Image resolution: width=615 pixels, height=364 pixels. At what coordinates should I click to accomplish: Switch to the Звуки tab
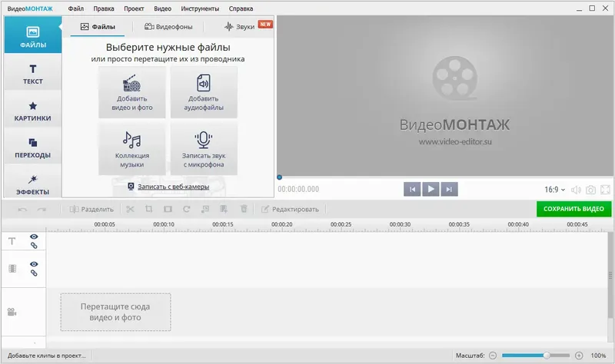239,27
